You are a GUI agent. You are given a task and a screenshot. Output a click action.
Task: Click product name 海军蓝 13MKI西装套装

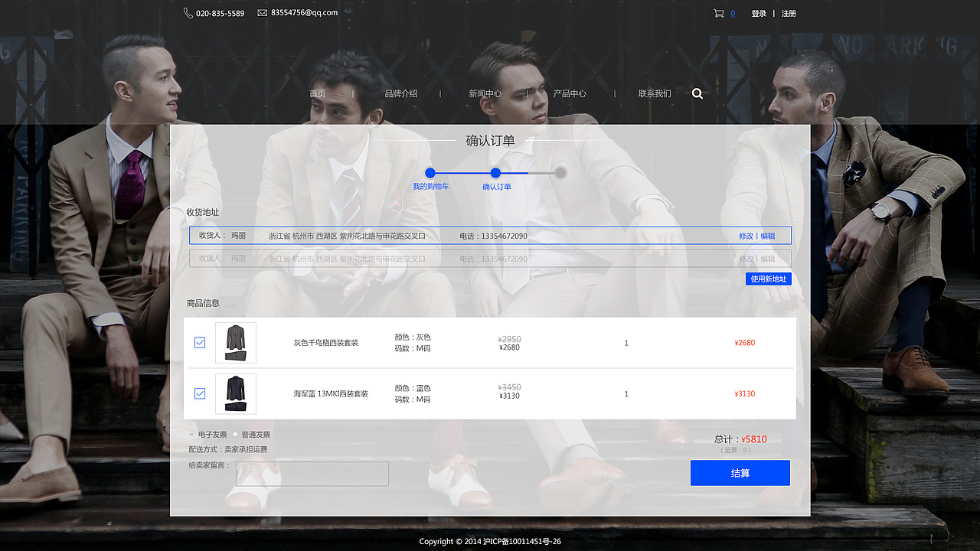(x=331, y=393)
